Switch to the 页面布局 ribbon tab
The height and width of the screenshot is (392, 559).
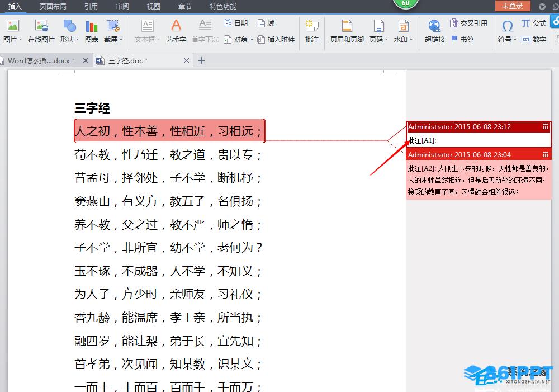(x=53, y=6)
